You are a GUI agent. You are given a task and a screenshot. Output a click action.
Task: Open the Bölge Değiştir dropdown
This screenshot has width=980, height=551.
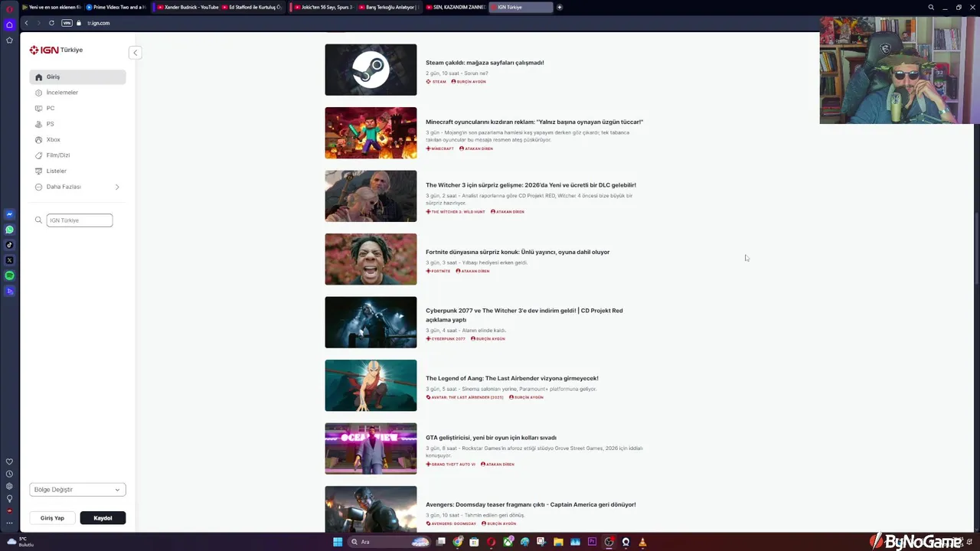point(77,490)
